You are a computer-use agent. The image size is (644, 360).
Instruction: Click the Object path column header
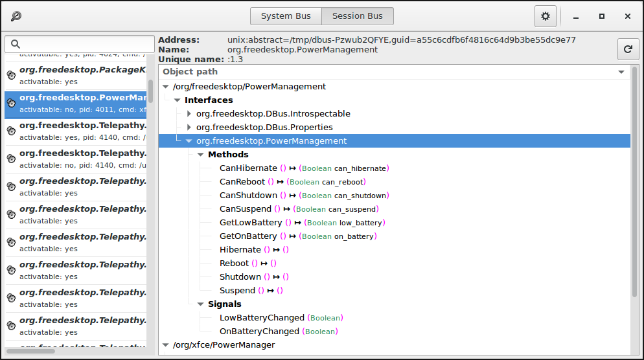389,72
